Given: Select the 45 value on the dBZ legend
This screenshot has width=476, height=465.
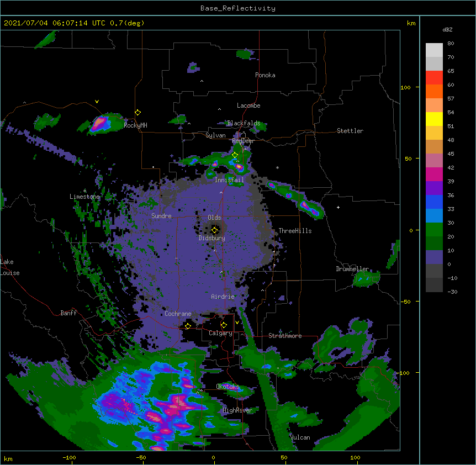Looking at the screenshot, I should click(x=451, y=154).
